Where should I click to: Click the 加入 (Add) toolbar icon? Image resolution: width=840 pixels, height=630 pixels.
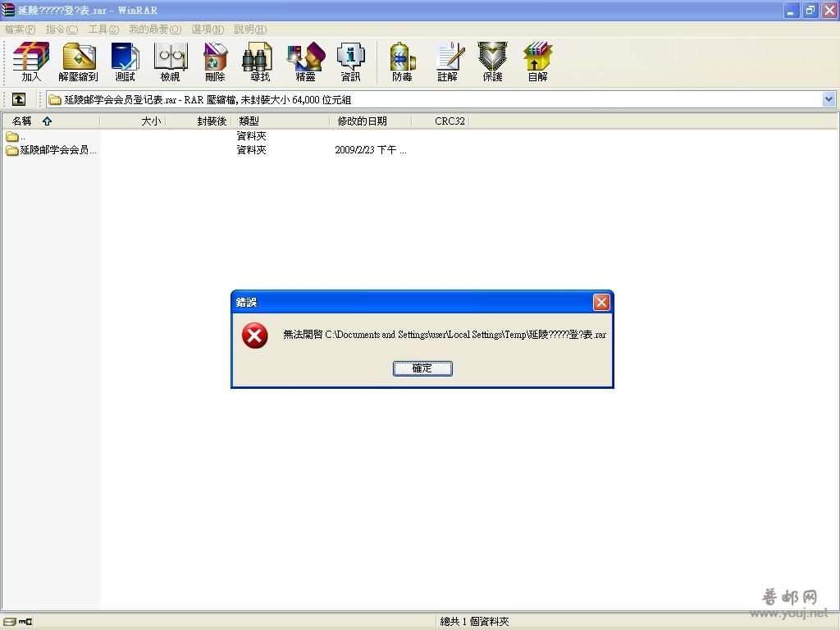(x=31, y=62)
